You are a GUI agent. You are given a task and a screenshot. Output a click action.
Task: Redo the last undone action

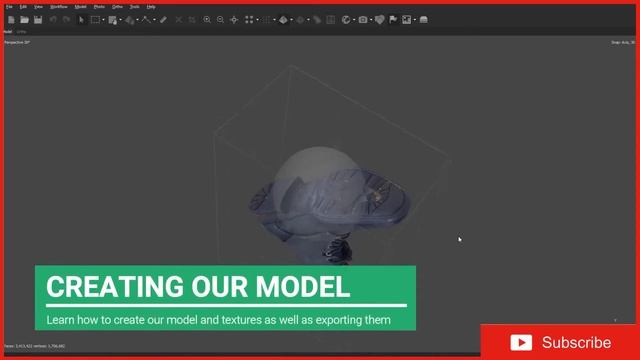pos(66,20)
